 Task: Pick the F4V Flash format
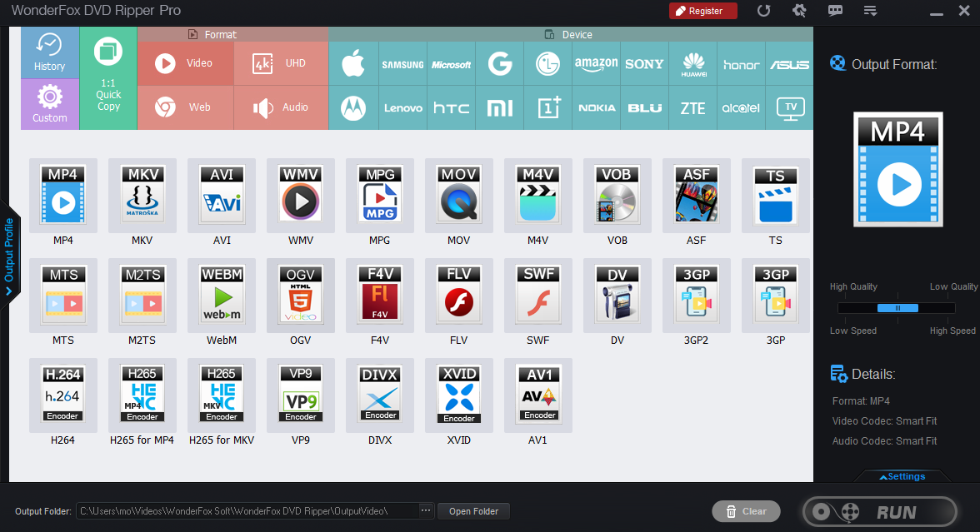[x=380, y=295]
